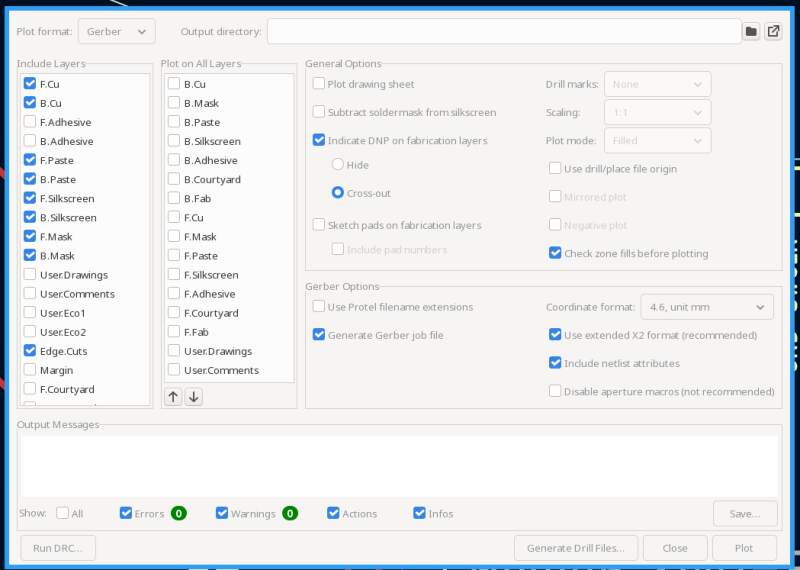This screenshot has height=570, width=800.
Task: Open the Coordinate format dropdown
Action: pyautogui.click(x=707, y=307)
